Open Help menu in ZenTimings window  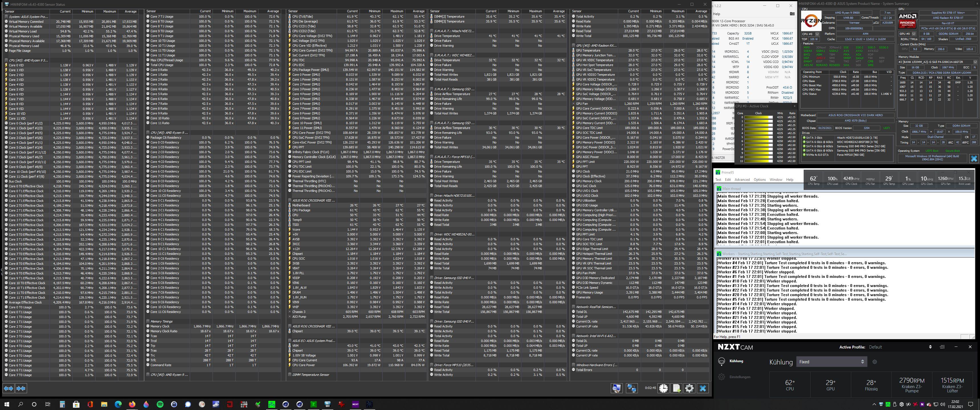point(716,14)
